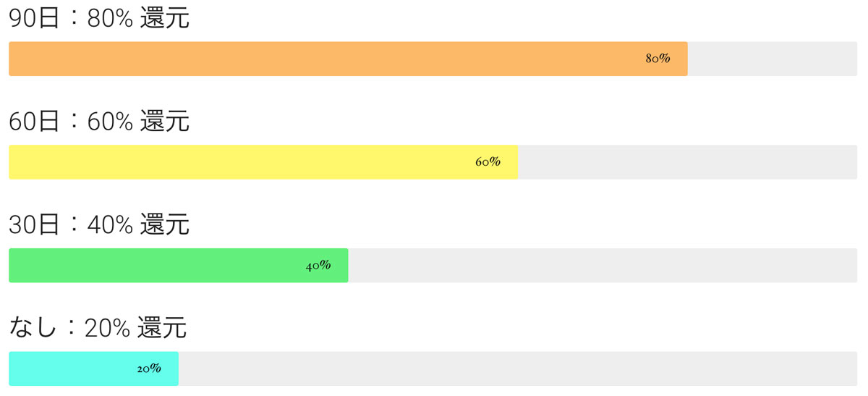Click the orange 80% progress bar fill
Viewport: 868px width, 396px height.
pos(325,59)
